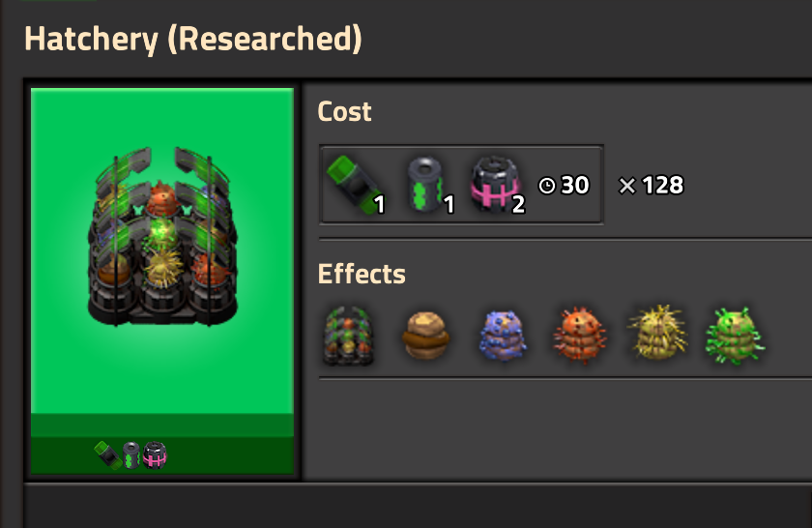Click the 30 seconds research time value
The width and height of the screenshot is (812, 528).
(575, 185)
